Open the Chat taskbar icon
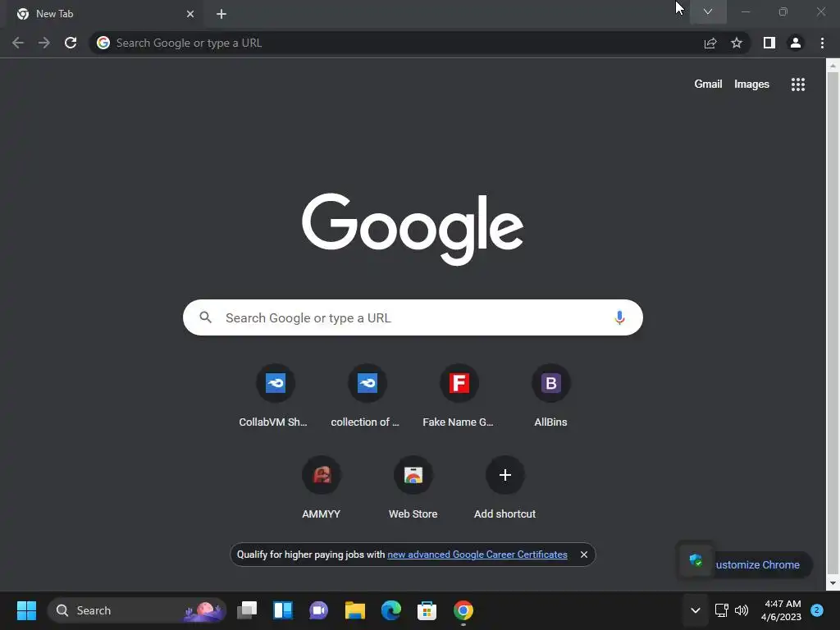The height and width of the screenshot is (630, 840). pos(319,610)
